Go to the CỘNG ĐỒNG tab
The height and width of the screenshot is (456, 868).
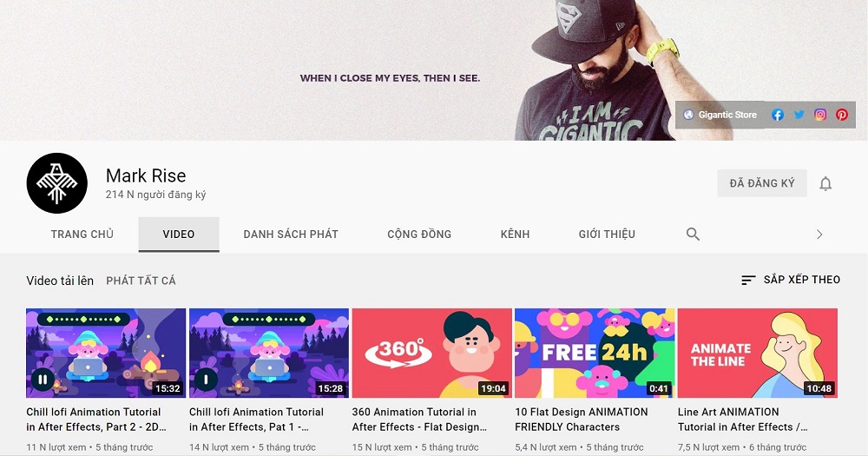(419, 235)
